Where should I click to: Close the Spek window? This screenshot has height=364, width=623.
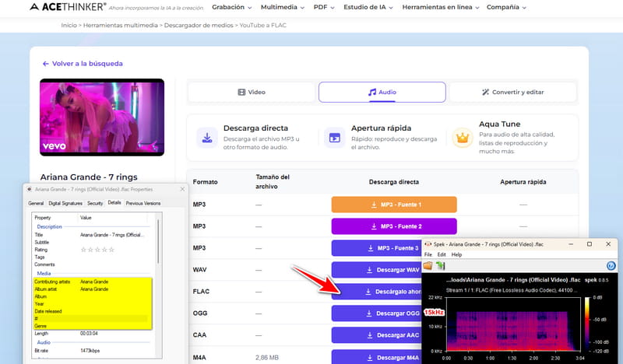[608, 244]
